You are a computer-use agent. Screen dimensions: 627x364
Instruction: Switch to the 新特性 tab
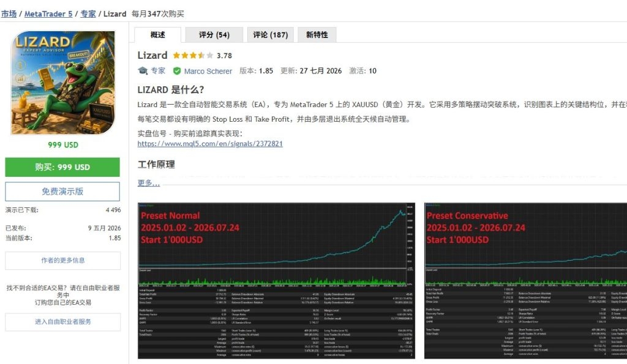317,35
